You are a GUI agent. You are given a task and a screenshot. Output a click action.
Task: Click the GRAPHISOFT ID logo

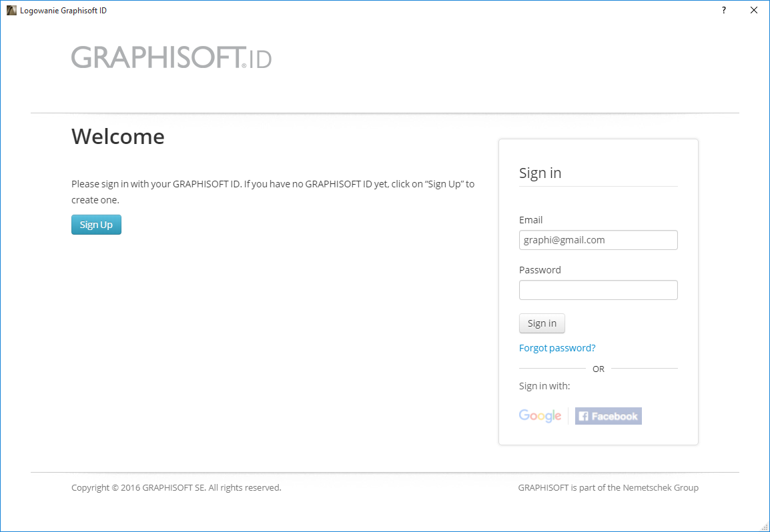tap(171, 57)
